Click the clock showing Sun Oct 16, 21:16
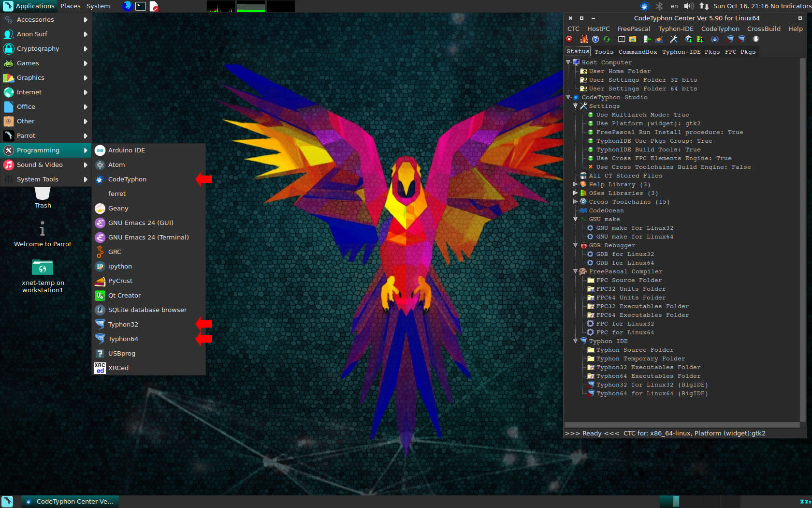 point(740,6)
